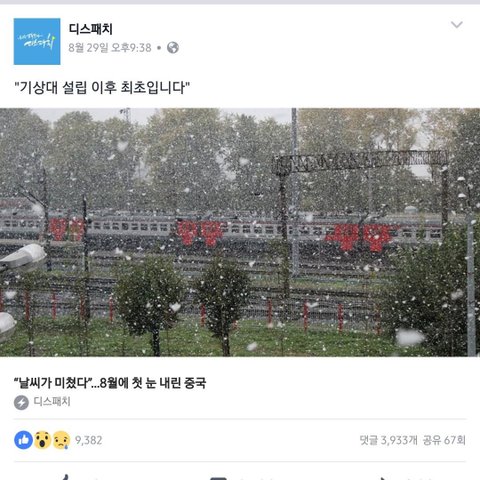Tap the Comment button at bottom
This screenshot has width=480, height=480.
[x=240, y=477]
